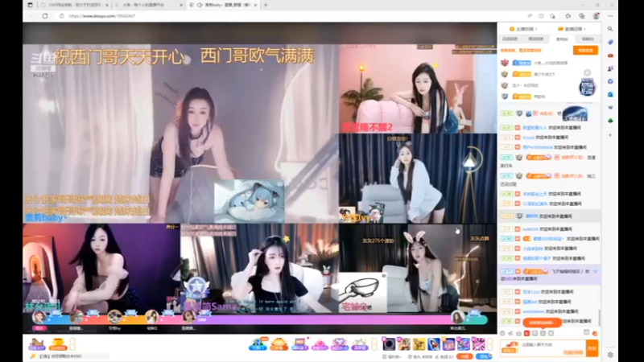This screenshot has height=362, width=644.
Task: Click the orange icon at chat toolbar right end
Action: click(594, 333)
